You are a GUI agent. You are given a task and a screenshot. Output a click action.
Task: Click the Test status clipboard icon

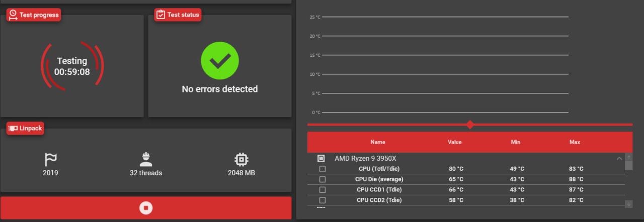pos(161,15)
